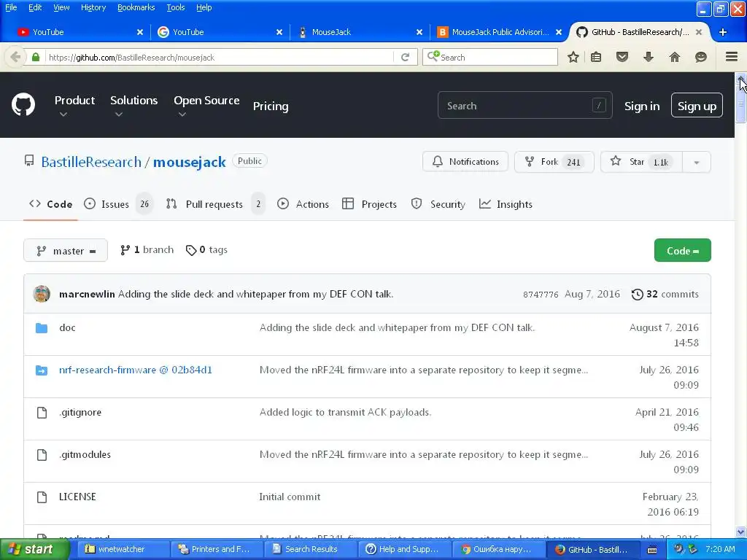Open the chat smiley toolbar icon
The height and width of the screenshot is (560, 747).
tap(701, 57)
